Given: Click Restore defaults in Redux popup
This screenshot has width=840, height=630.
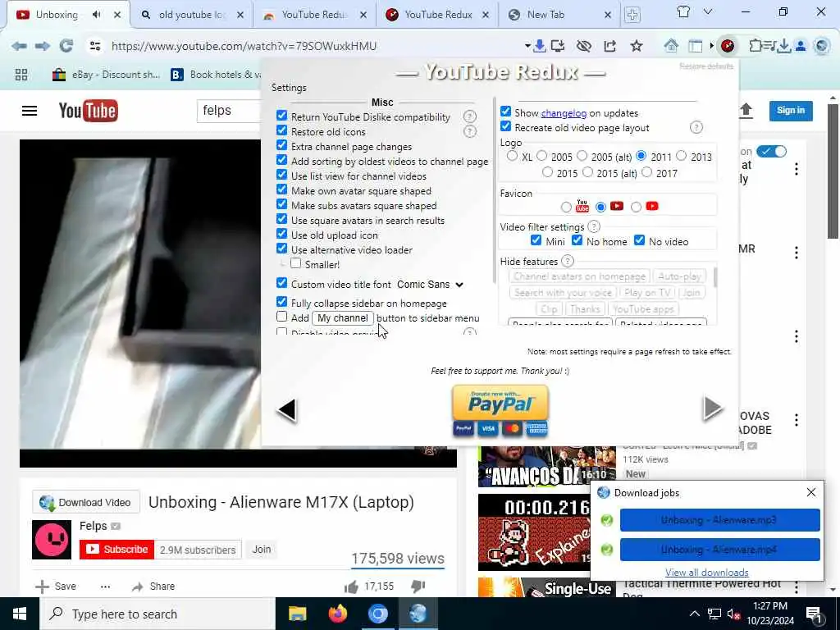Looking at the screenshot, I should pos(706,66).
